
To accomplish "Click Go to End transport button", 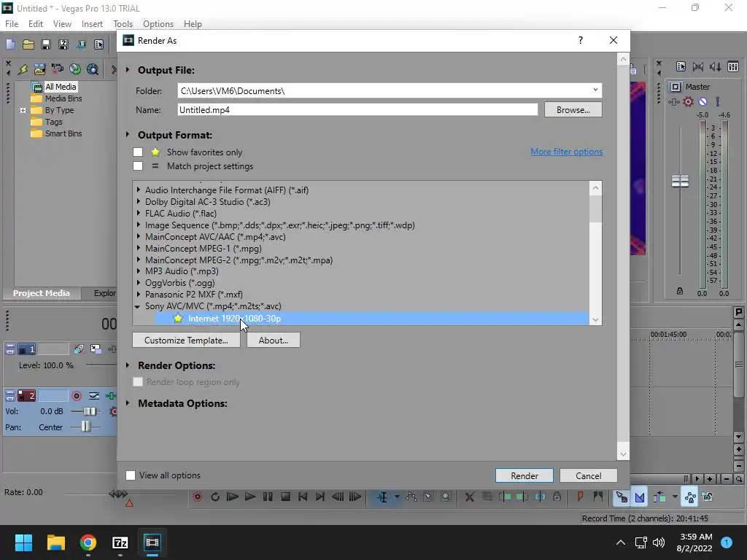I will pos(320,497).
